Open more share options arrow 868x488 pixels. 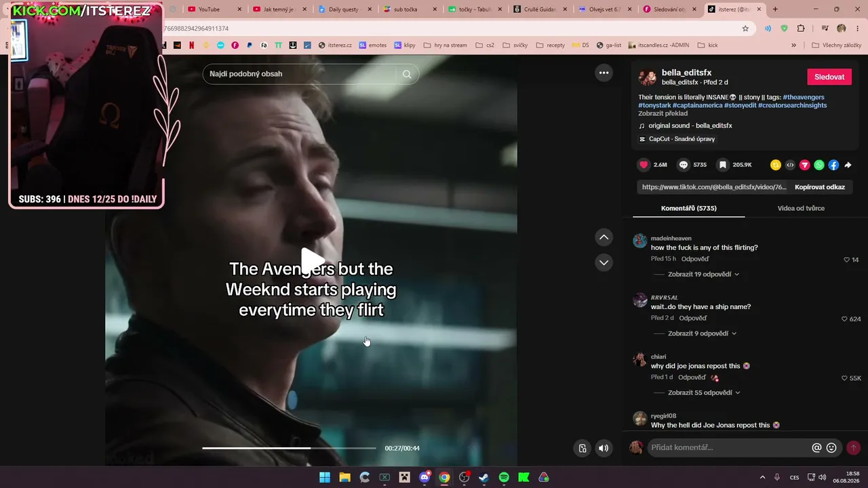tap(848, 165)
